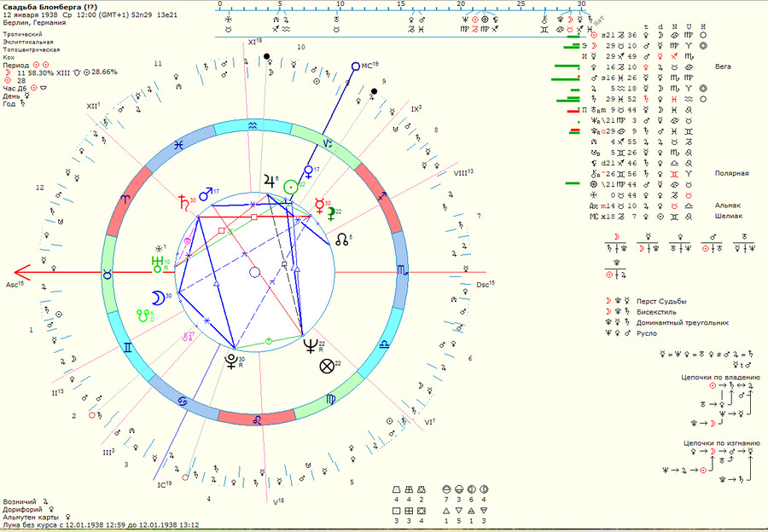Click the Кох house system label
Viewport: 768px width, 532px height.
(9, 56)
